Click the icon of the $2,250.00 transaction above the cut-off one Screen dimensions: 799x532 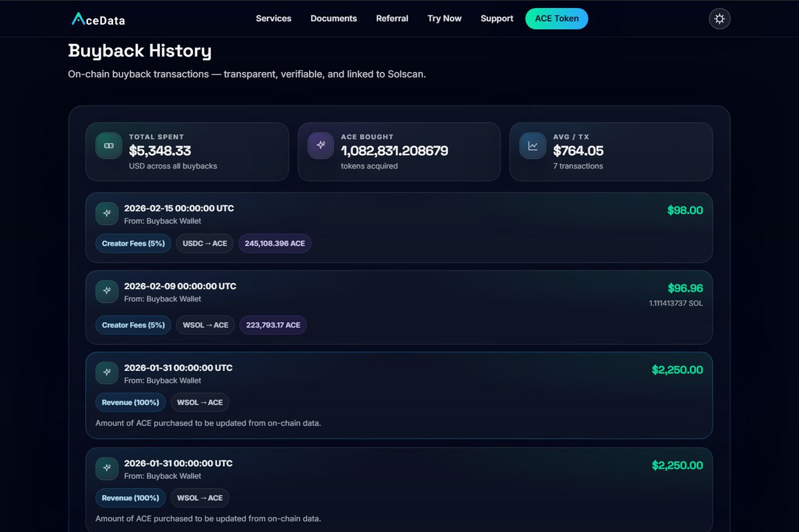[107, 373]
